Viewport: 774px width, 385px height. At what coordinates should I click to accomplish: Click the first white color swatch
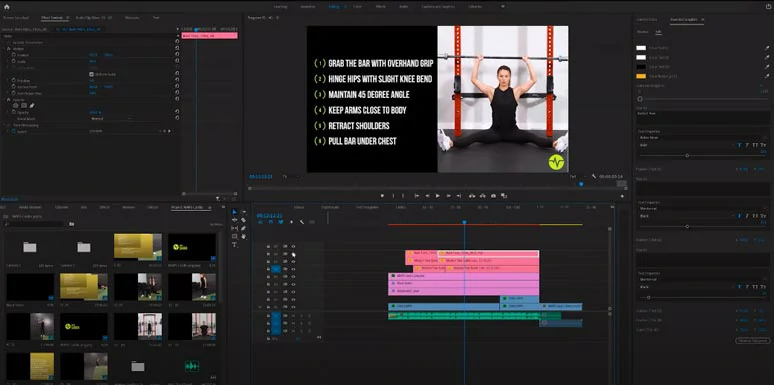[641, 48]
